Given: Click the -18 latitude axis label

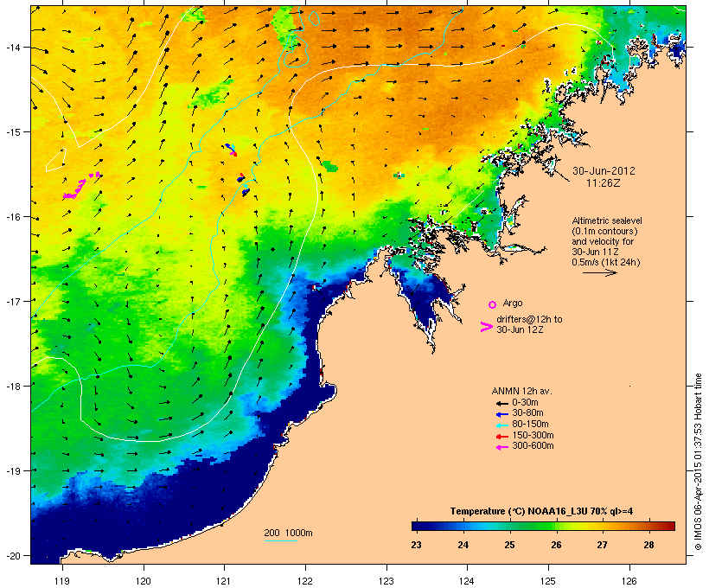Looking at the screenshot, I should click(x=12, y=386).
